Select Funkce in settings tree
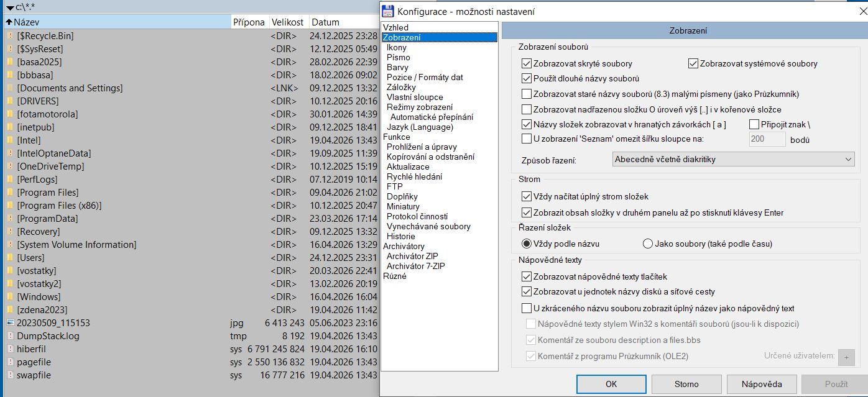The width and height of the screenshot is (868, 397). point(396,137)
